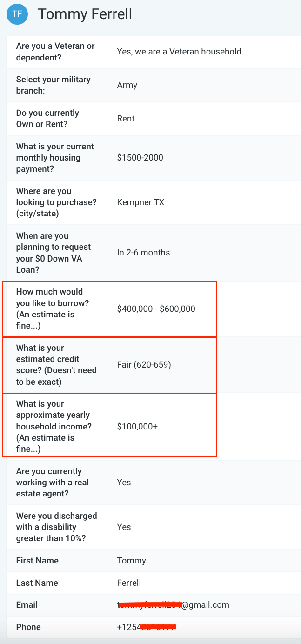Select the real estate agent Yes answer
Viewport: 301px width, 644px height.
coord(124,483)
